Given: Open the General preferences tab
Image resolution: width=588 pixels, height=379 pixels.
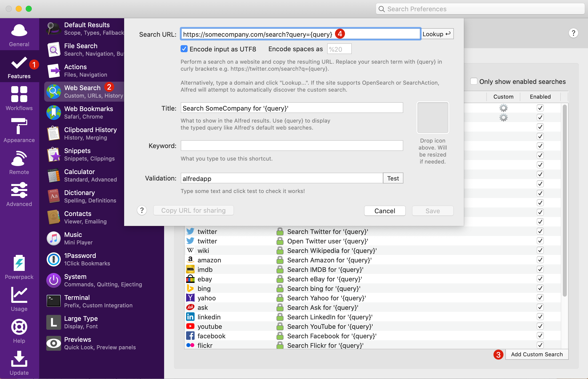Looking at the screenshot, I should [19, 34].
